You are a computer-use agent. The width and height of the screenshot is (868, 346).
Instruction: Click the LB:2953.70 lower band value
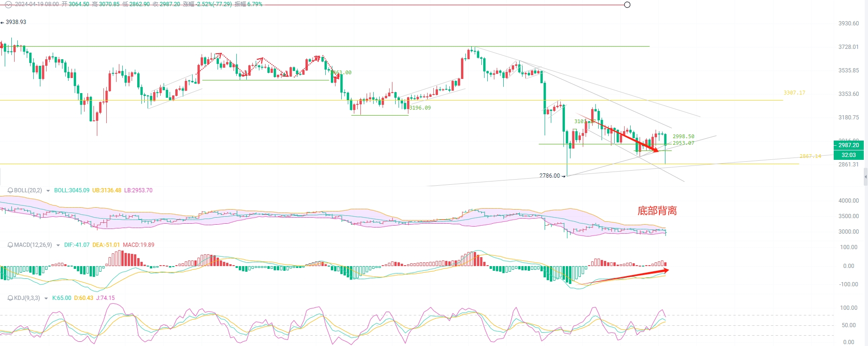pos(138,190)
